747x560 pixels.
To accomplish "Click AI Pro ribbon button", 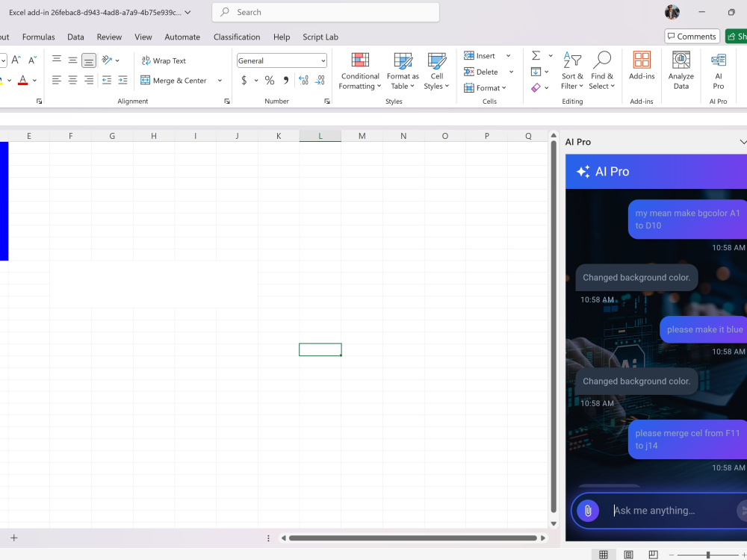I will (x=719, y=71).
